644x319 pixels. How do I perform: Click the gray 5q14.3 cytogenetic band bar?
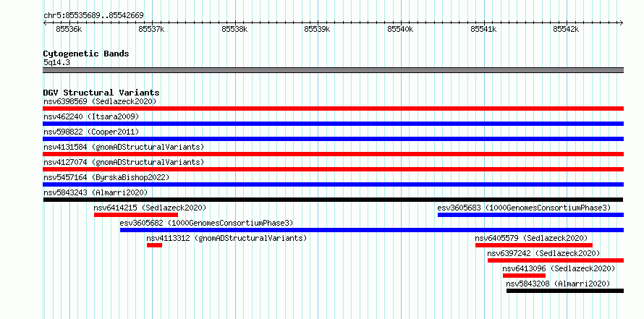pos(333,70)
